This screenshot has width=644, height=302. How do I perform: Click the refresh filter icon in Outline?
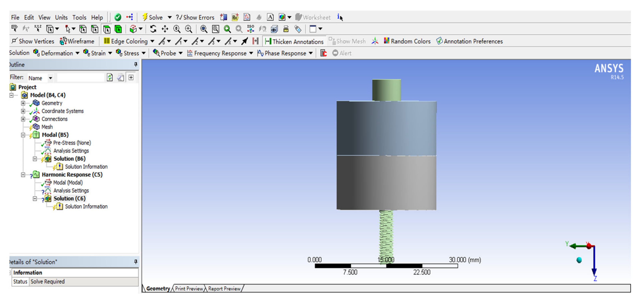point(109,78)
